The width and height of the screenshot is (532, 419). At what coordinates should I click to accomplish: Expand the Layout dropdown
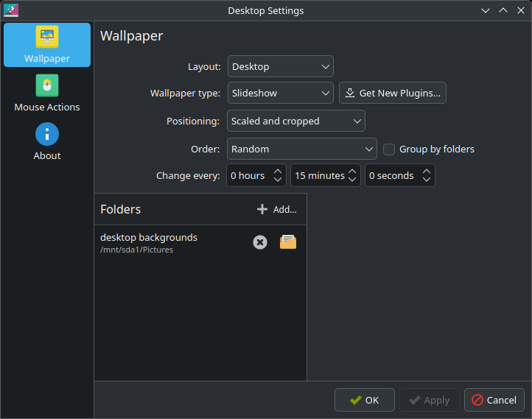pos(281,66)
